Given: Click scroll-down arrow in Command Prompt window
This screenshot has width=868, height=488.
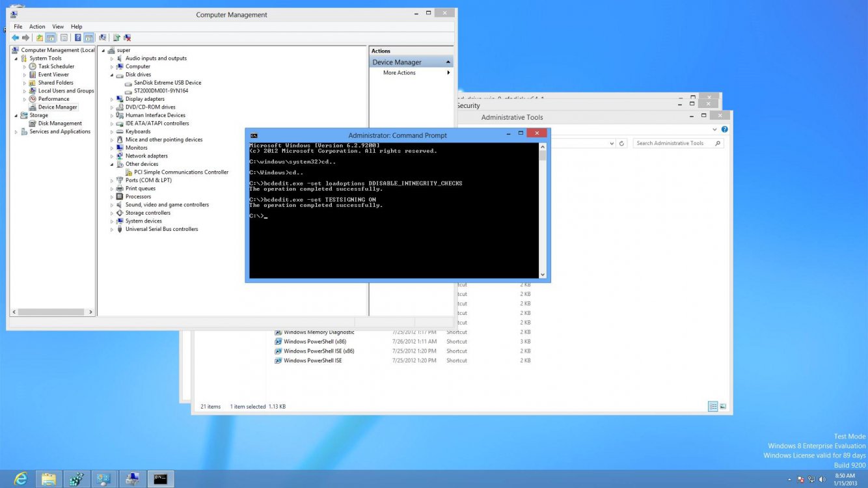Looking at the screenshot, I should (x=543, y=275).
